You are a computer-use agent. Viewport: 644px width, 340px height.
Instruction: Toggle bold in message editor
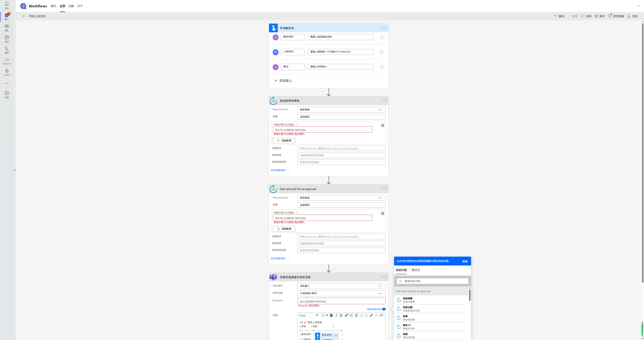click(x=331, y=316)
